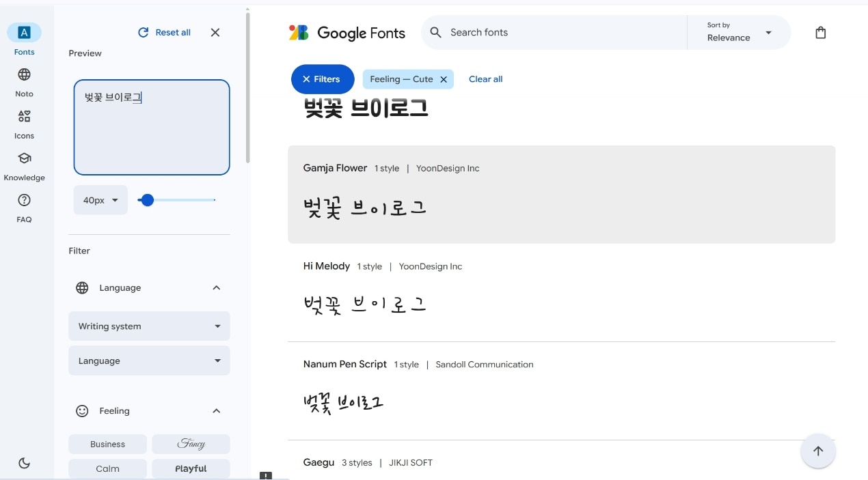
Task: Open the Knowledge section
Action: pyautogui.click(x=24, y=166)
